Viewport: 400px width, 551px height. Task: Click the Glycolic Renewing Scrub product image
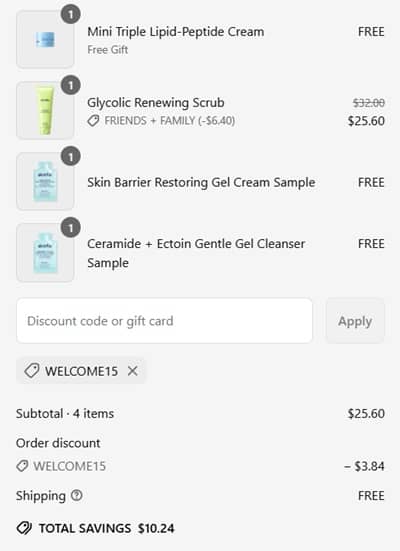(45, 110)
